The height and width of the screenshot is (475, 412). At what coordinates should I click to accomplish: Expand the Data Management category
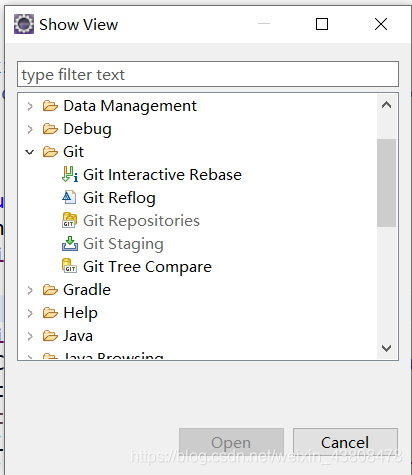pyautogui.click(x=30, y=106)
